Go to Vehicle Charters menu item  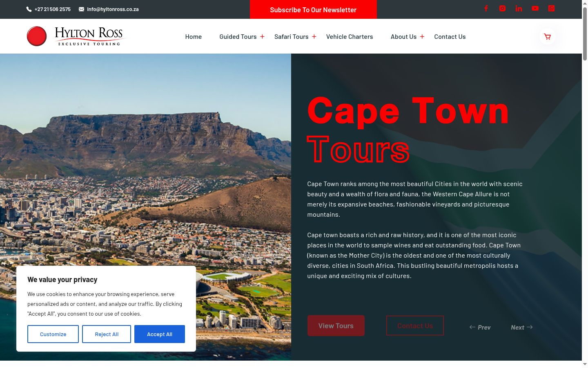point(350,36)
